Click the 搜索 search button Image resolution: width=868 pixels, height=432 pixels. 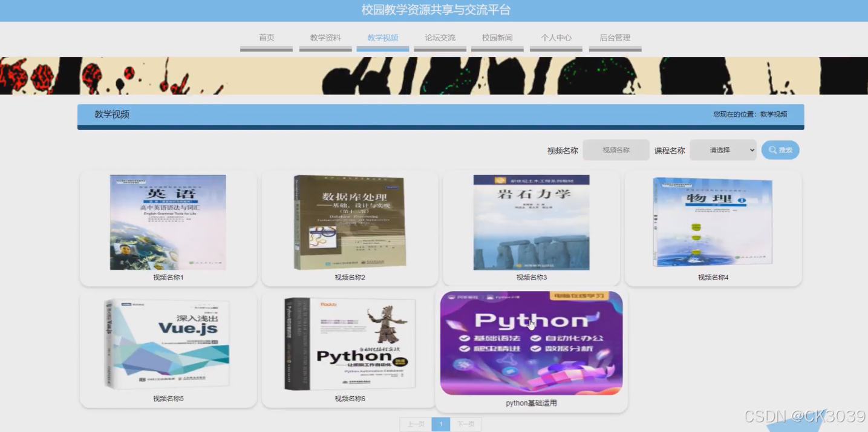[780, 150]
